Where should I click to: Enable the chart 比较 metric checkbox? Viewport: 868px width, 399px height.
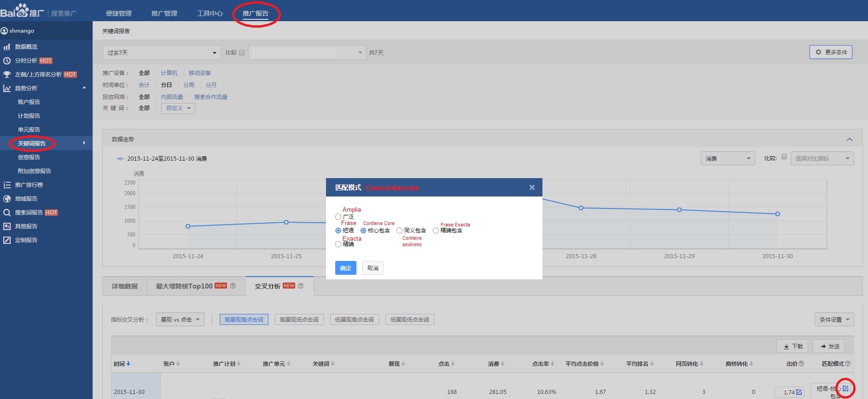point(784,156)
